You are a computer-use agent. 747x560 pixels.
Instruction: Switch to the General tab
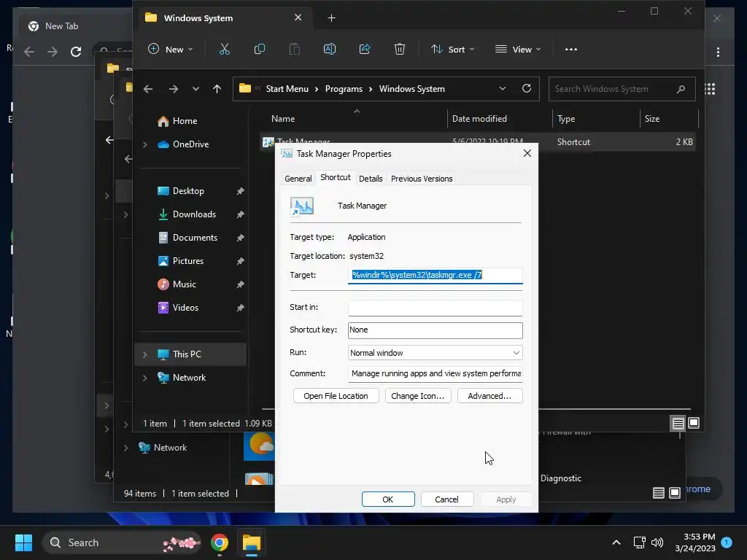298,179
